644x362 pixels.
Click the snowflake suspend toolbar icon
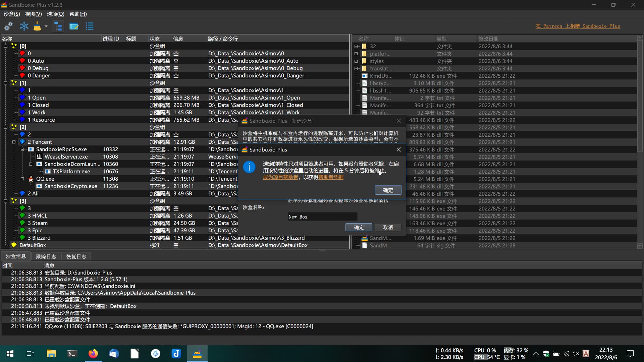pos(24,26)
